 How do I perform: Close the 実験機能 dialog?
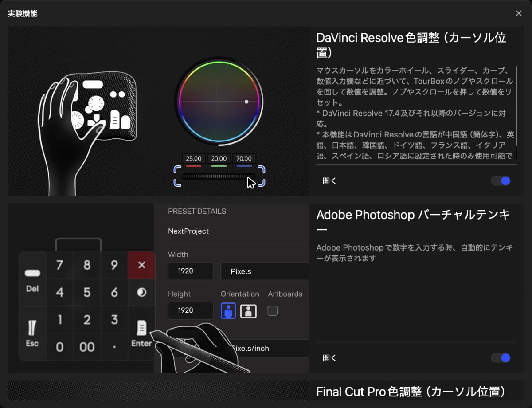[x=519, y=13]
